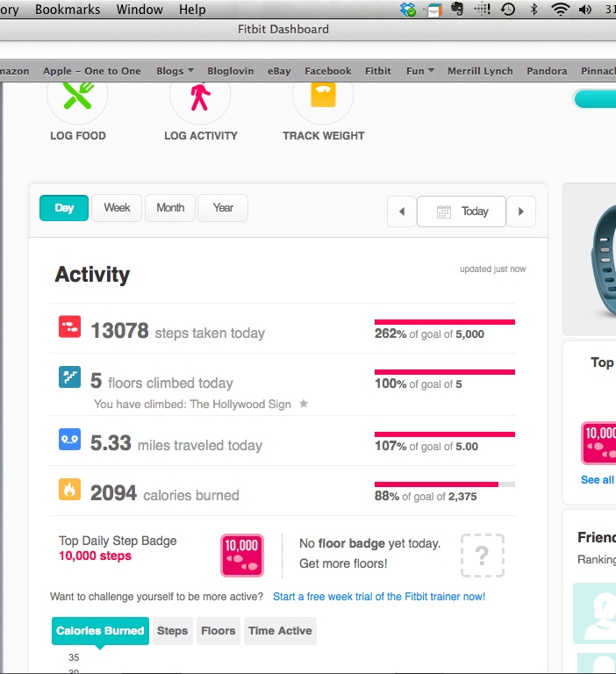Click the Activity heading
Screen dimensions: 616x674
(92, 275)
